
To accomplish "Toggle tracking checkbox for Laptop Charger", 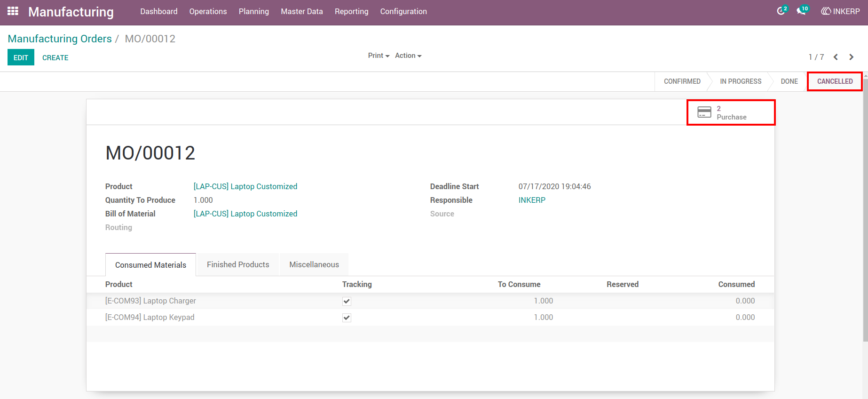I will [x=347, y=301].
